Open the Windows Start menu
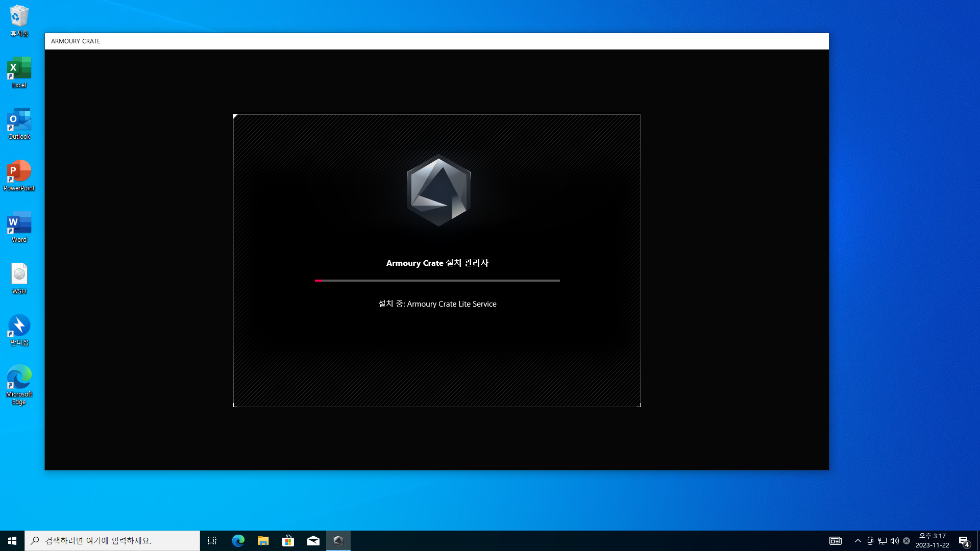 [x=12, y=541]
